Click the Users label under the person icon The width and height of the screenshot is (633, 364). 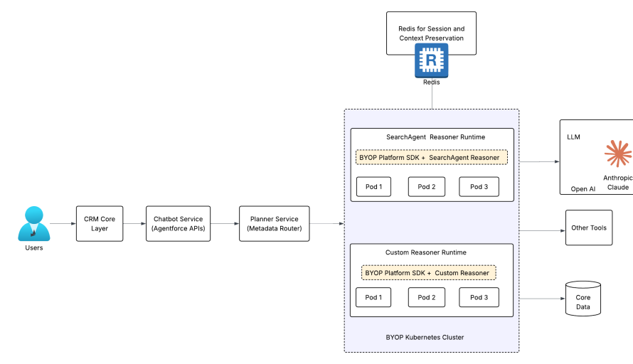pos(34,248)
